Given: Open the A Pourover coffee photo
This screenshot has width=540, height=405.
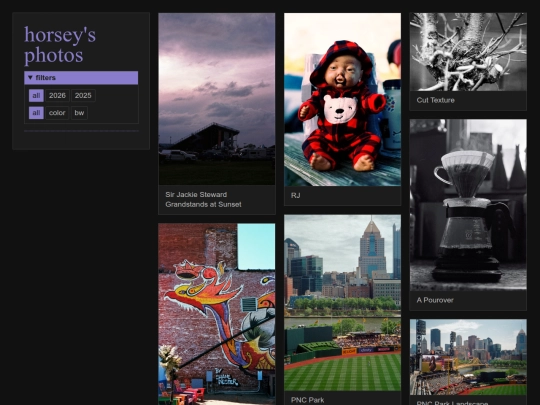Looking at the screenshot, I should tap(468, 205).
